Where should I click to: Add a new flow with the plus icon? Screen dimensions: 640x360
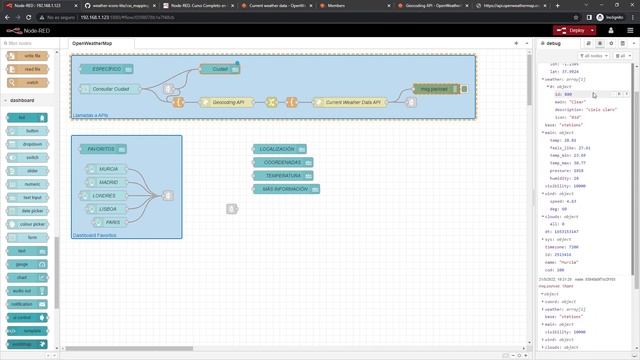pyautogui.click(x=516, y=43)
